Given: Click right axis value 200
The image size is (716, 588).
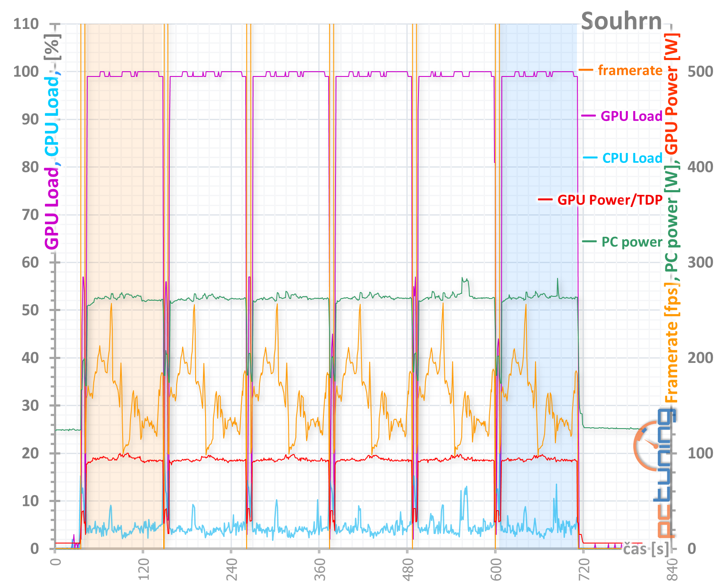Looking at the screenshot, I should point(700,358).
